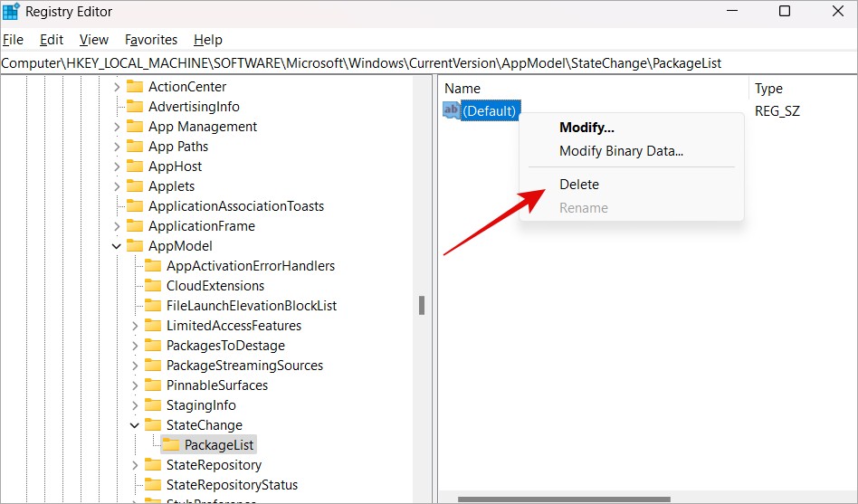This screenshot has width=858, height=504.
Task: Expand the ApplicationFrame key
Action: coord(117,225)
